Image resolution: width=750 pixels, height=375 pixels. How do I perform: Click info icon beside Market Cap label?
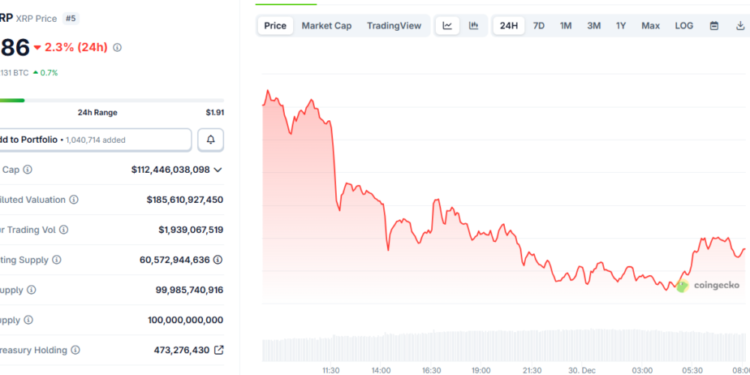pyautogui.click(x=28, y=170)
